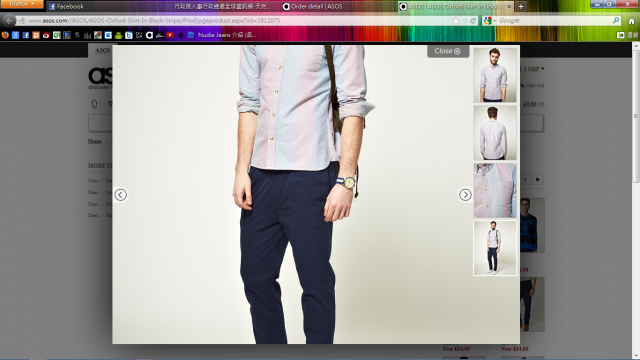Select the back-view shirt thumbnail

coord(495,133)
